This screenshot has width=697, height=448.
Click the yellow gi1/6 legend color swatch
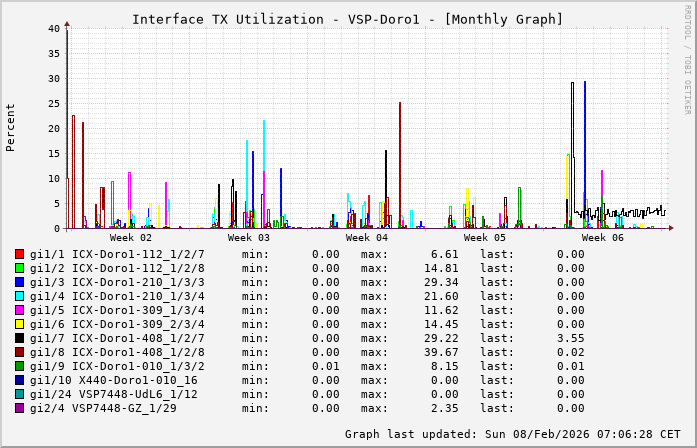(x=19, y=324)
